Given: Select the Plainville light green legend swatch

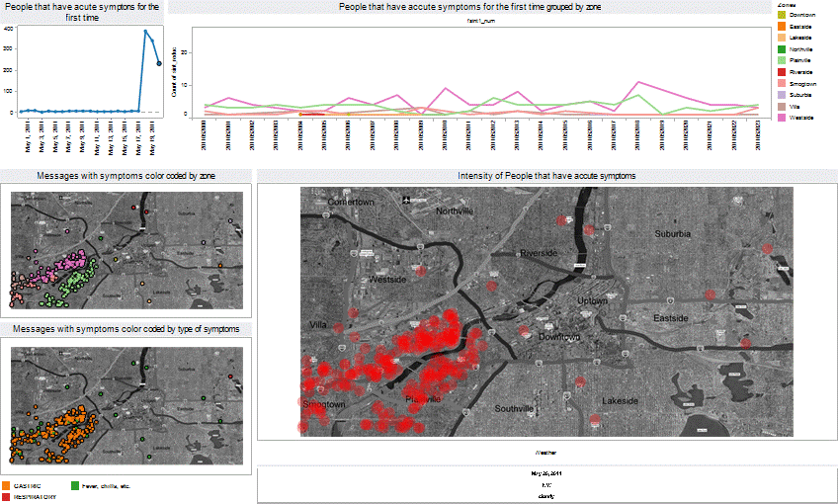Looking at the screenshot, I should tap(782, 60).
